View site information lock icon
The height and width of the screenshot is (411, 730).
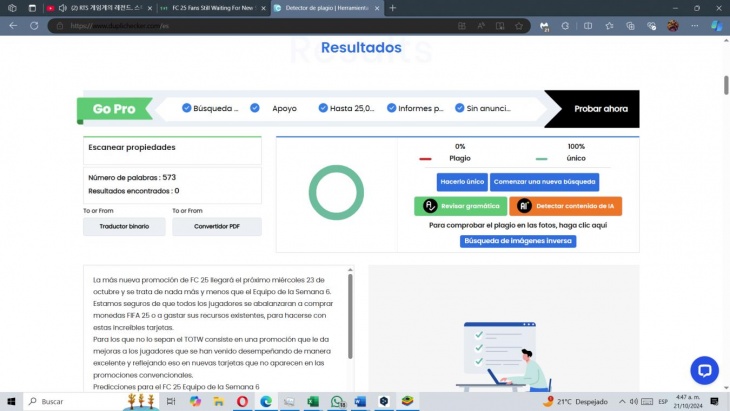pyautogui.click(x=60, y=26)
